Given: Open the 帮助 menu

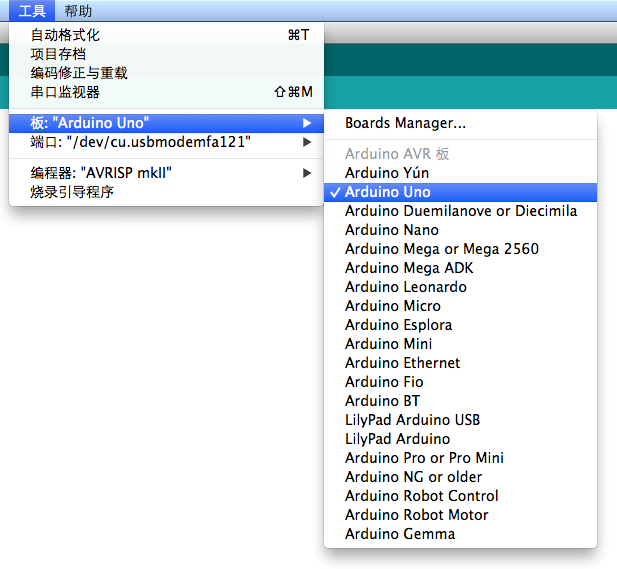Looking at the screenshot, I should point(78,11).
